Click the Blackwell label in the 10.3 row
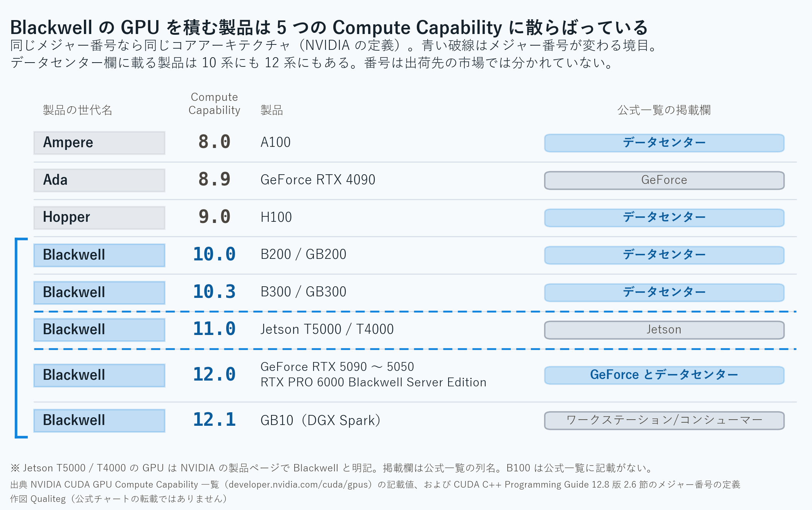This screenshot has width=812, height=510. coord(99,293)
